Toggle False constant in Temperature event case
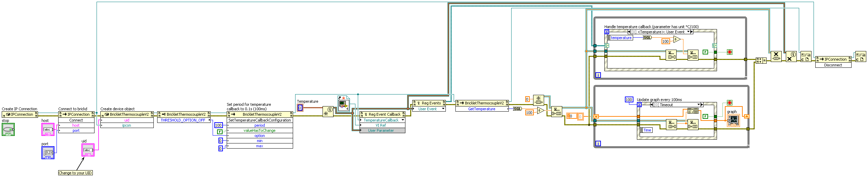868x177 pixels. pyautogui.click(x=705, y=52)
